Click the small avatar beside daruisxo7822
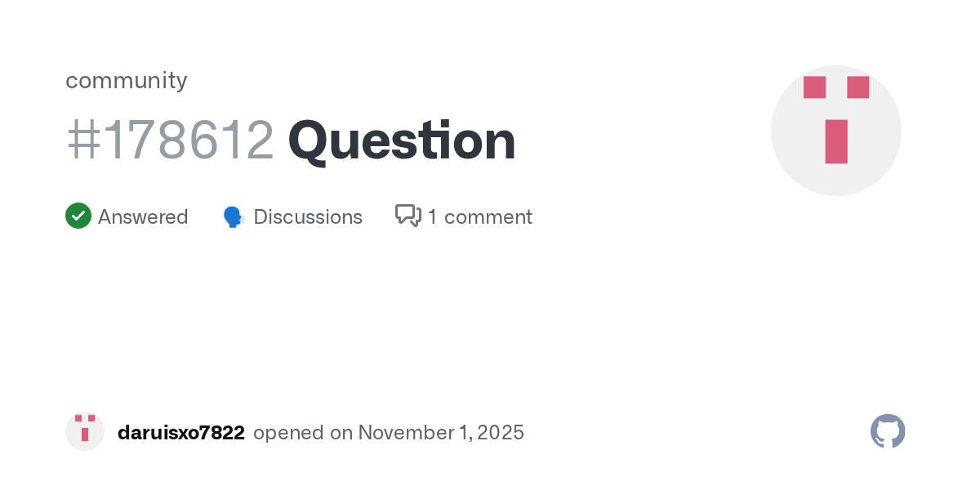This screenshot has height=490, width=980. click(x=85, y=431)
